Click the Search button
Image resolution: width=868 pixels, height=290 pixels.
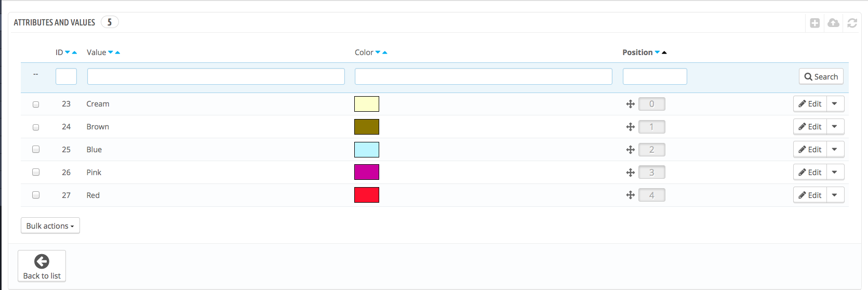(x=821, y=76)
